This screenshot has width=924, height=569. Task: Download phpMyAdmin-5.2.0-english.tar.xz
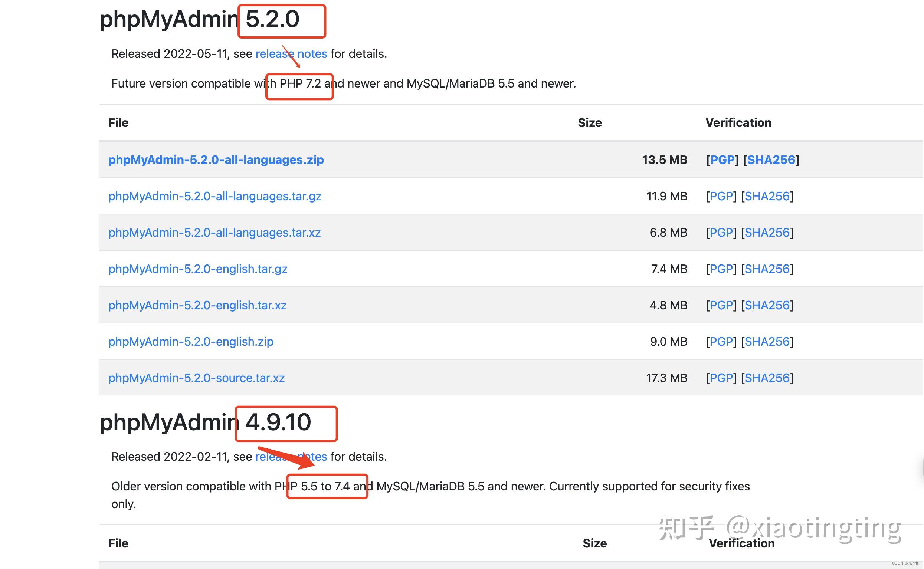(x=197, y=305)
